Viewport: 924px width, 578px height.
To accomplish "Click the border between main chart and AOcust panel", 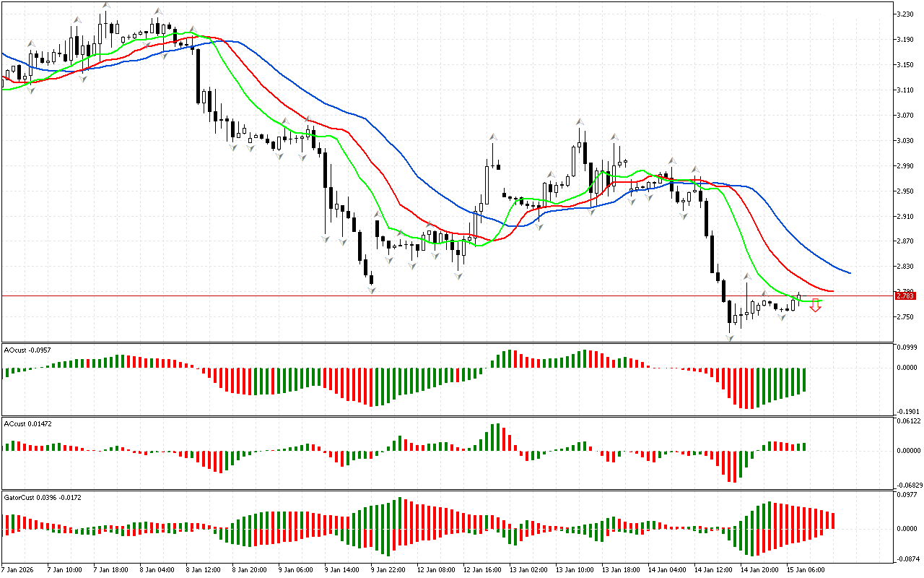I will [448, 342].
